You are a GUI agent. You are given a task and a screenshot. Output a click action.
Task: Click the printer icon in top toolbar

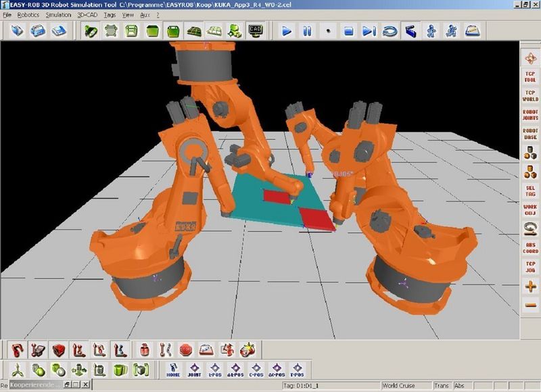(x=38, y=31)
